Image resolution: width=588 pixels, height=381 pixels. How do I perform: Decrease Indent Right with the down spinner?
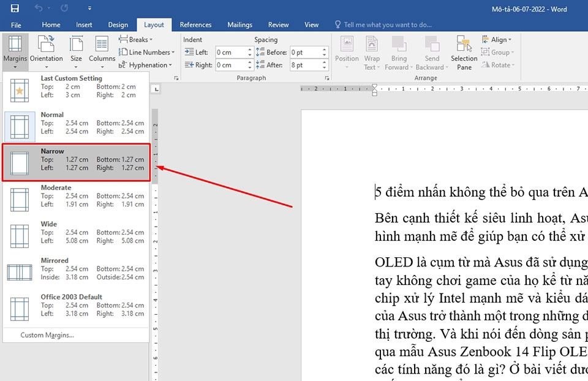(250, 67)
